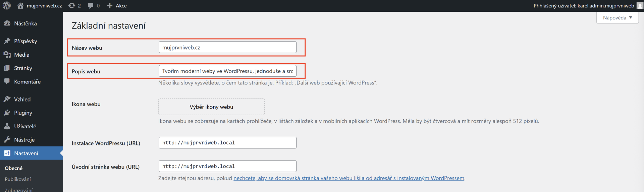
Task: Select the Nastavení menu item
Action: 32,153
